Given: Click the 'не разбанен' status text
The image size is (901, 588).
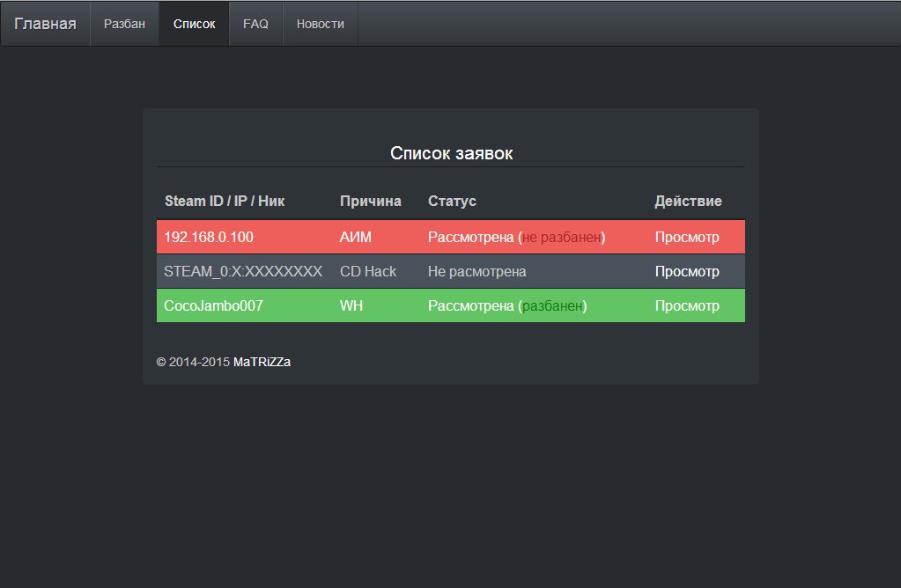Looking at the screenshot, I should (x=561, y=237).
